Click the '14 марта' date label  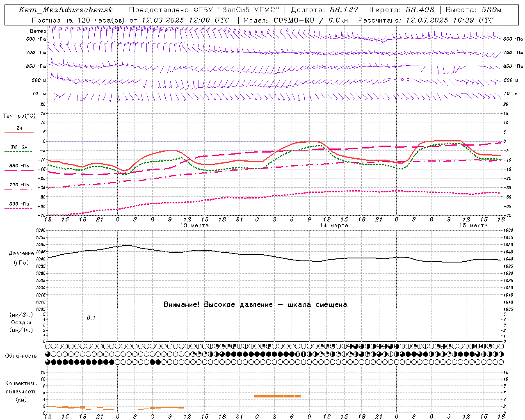(334, 226)
